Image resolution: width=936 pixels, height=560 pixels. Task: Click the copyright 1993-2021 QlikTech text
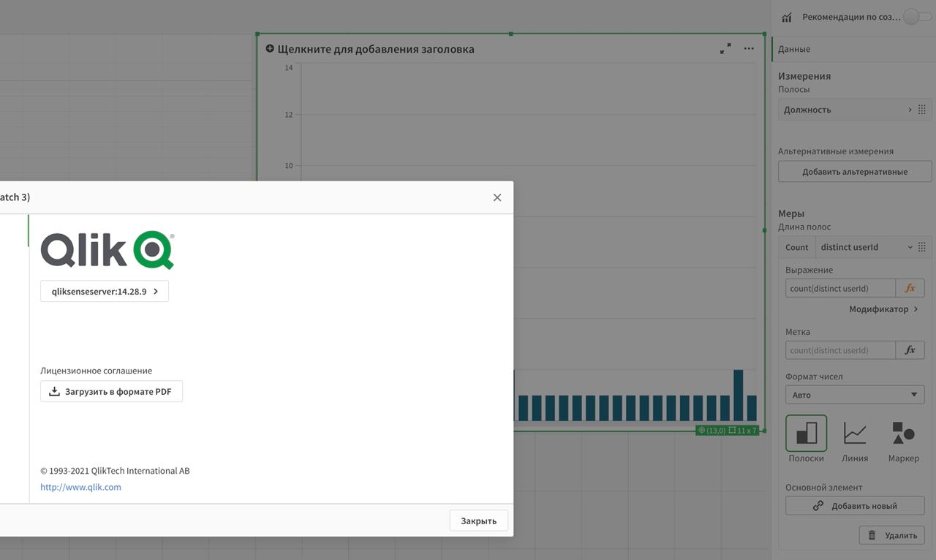click(115, 471)
